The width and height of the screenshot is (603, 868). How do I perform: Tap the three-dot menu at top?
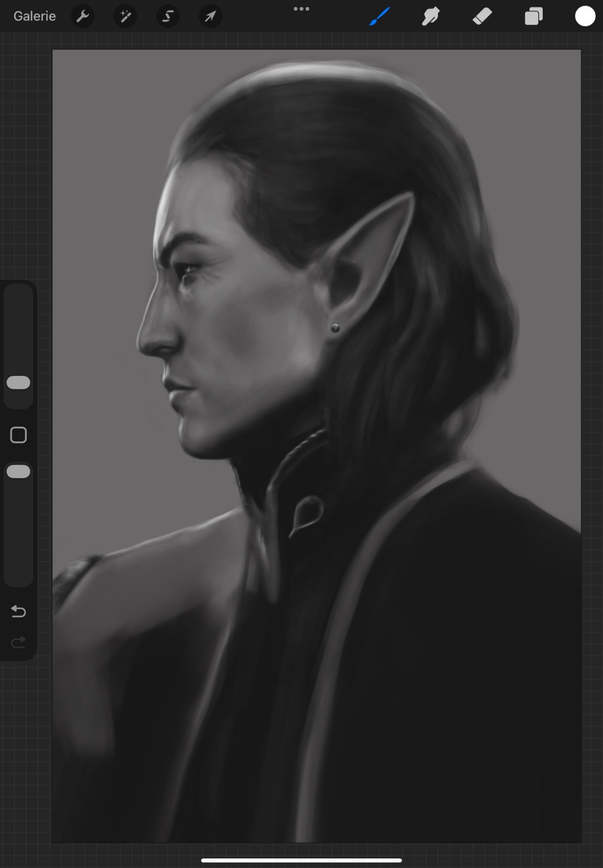coord(301,9)
